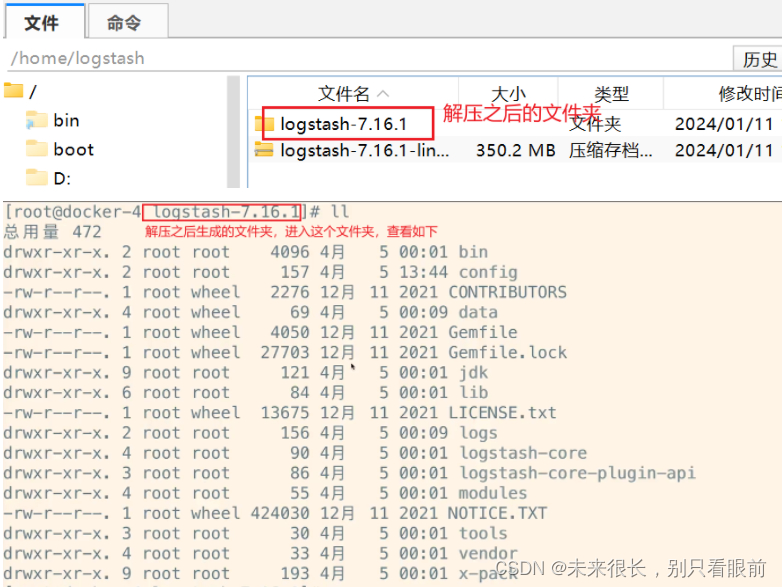Click the tools entry in terminal listing
The width and height of the screenshot is (782, 587).
coord(483,533)
